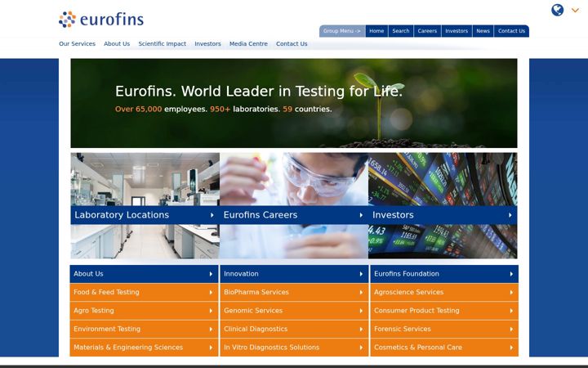Click the arrow on Food & Feed Testing
Image resolution: width=588 pixels, height=368 pixels.
(211, 293)
